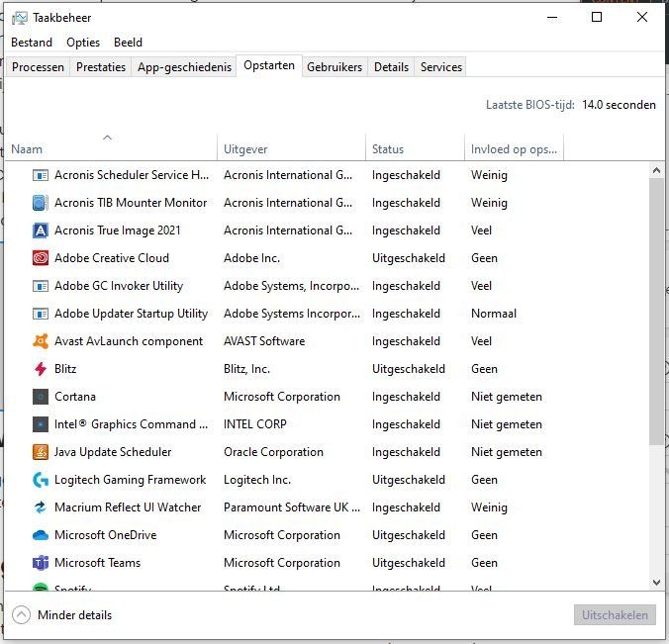Click Adobe Updater Startup Utility name
The height and width of the screenshot is (644, 669).
(131, 314)
